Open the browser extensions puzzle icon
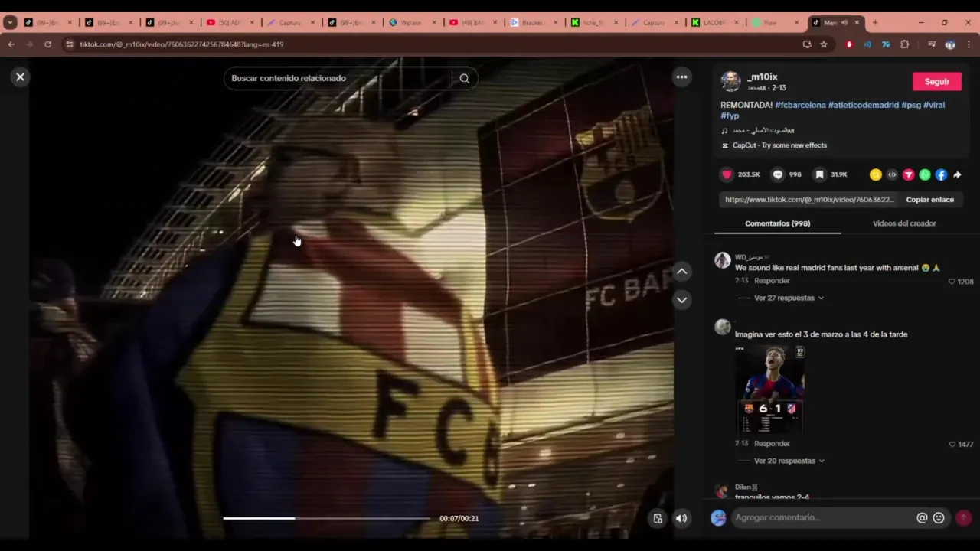The image size is (980, 551). click(904, 44)
